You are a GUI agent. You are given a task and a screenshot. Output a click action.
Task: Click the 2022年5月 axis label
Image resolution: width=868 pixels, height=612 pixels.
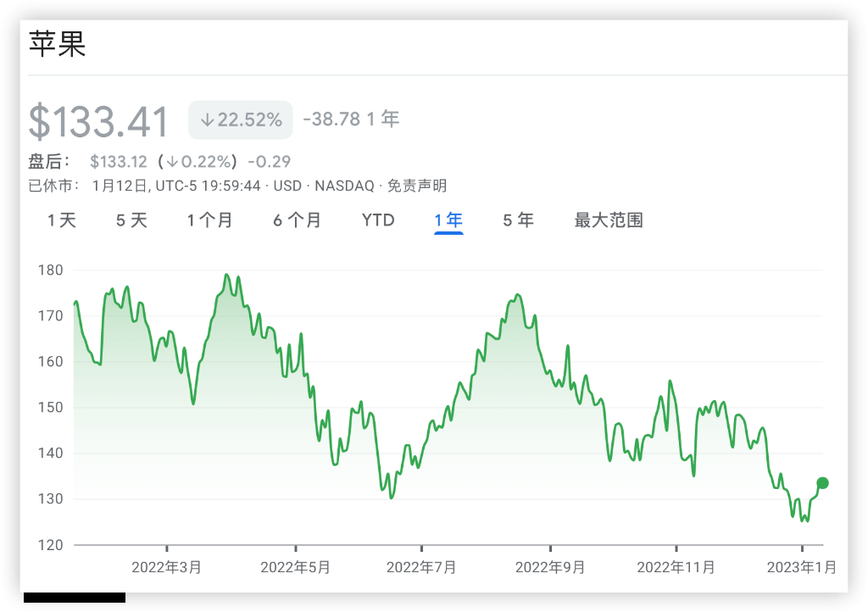coord(295,567)
